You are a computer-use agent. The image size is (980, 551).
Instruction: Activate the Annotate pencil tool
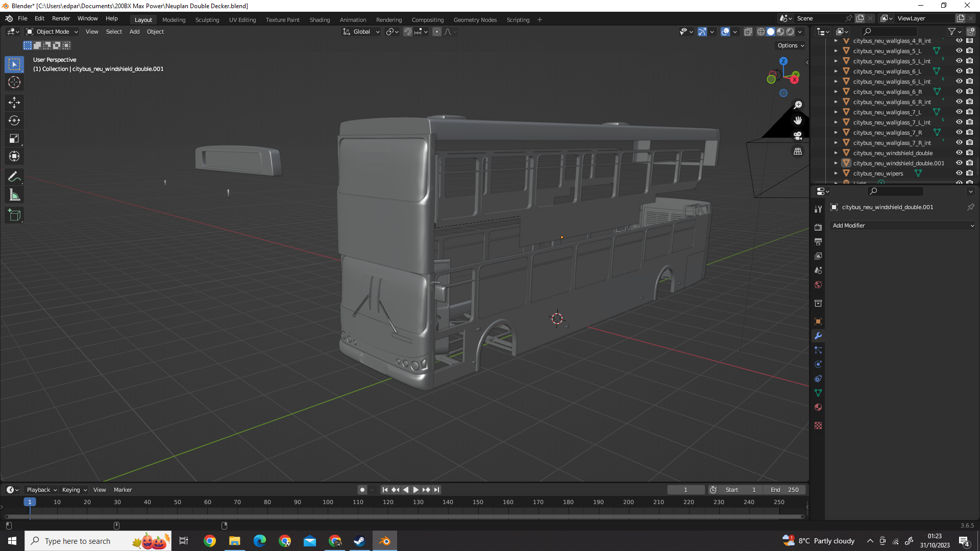(x=14, y=177)
